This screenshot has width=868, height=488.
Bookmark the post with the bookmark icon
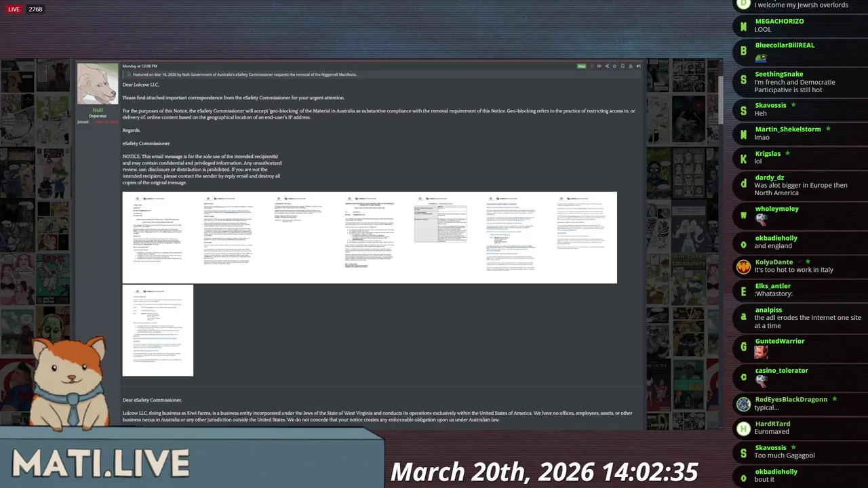[623, 66]
